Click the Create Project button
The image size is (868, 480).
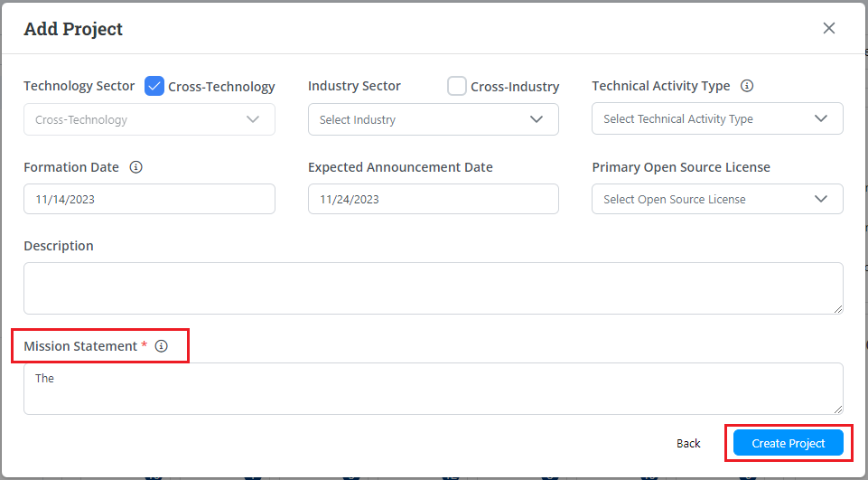pyautogui.click(x=788, y=443)
